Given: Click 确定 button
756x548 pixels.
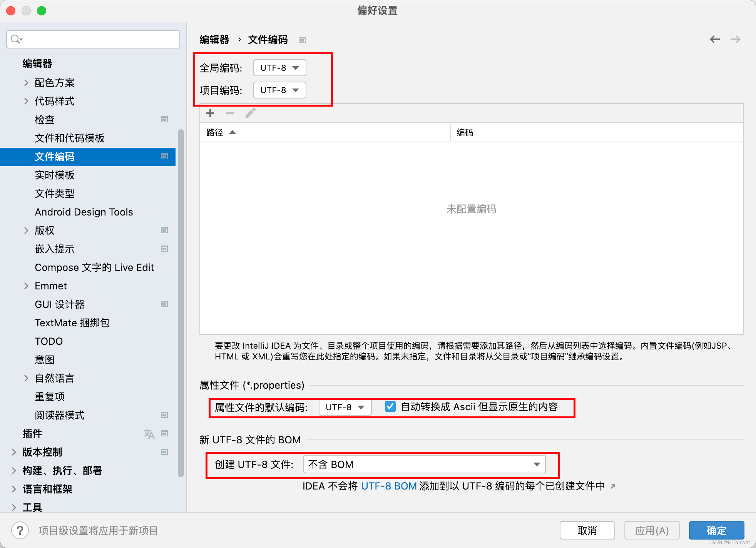Looking at the screenshot, I should pyautogui.click(x=716, y=530).
